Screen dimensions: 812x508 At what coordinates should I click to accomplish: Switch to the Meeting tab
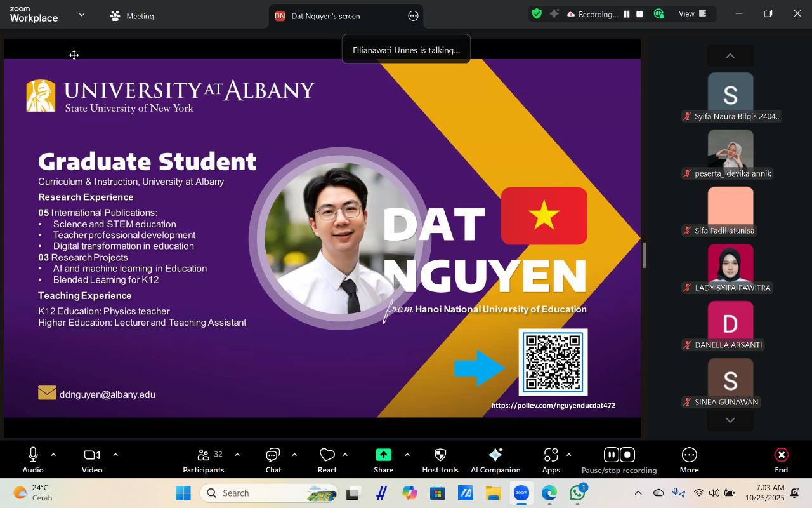click(x=132, y=16)
